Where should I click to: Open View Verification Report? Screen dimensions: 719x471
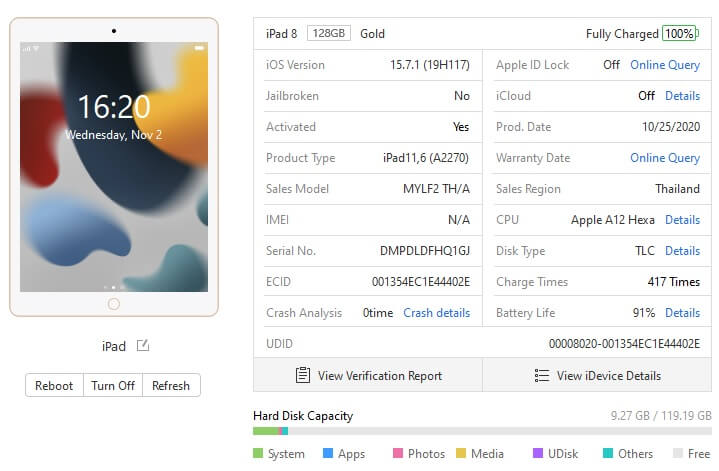click(x=368, y=376)
